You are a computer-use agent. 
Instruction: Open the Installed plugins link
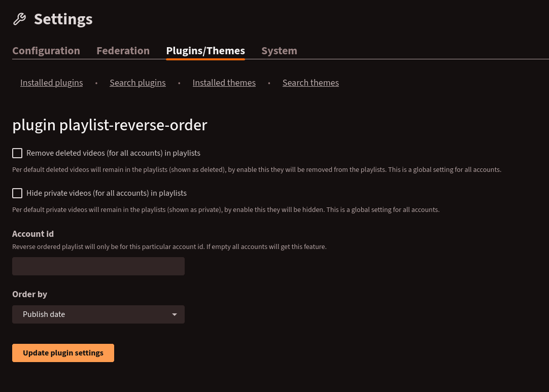pyautogui.click(x=51, y=83)
